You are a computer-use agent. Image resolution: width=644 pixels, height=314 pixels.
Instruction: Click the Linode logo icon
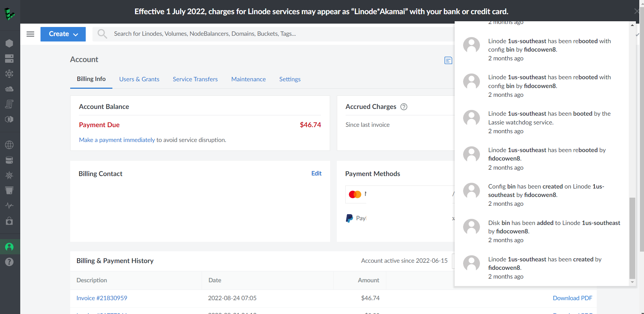10,14
